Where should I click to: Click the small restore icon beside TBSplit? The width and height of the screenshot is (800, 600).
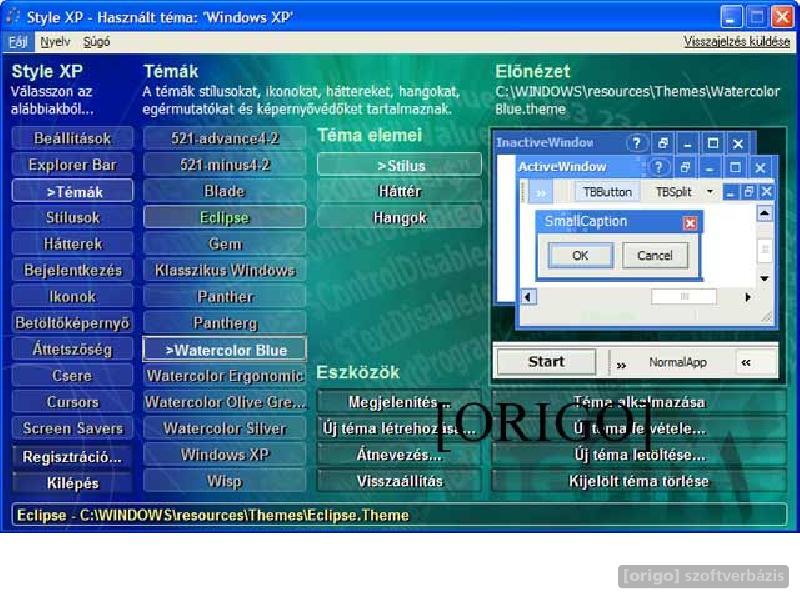tap(748, 192)
